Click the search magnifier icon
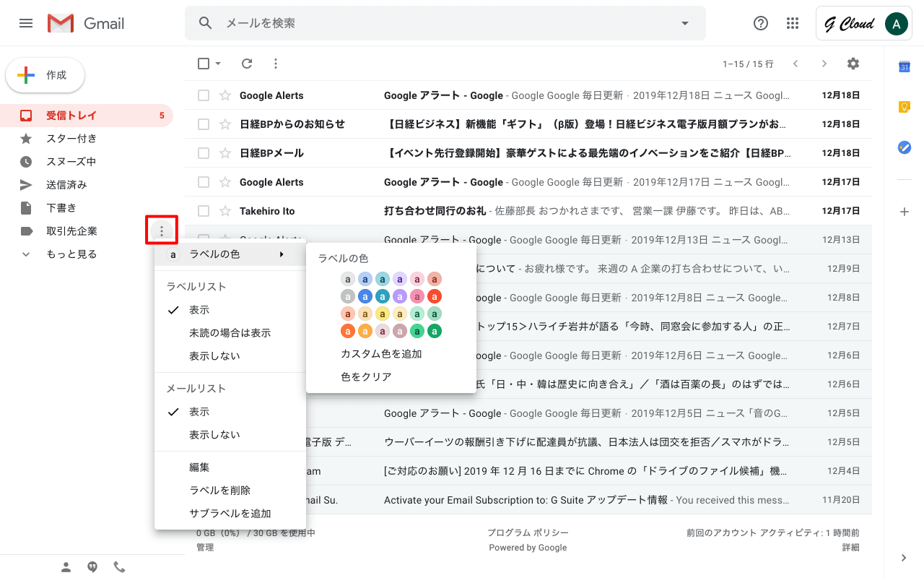The image size is (924, 578). click(206, 23)
